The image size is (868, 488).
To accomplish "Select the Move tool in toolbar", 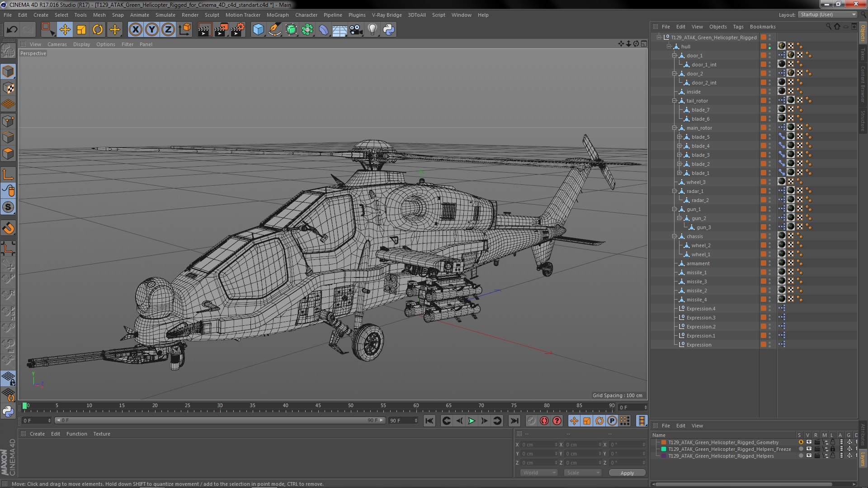I will coord(65,30).
